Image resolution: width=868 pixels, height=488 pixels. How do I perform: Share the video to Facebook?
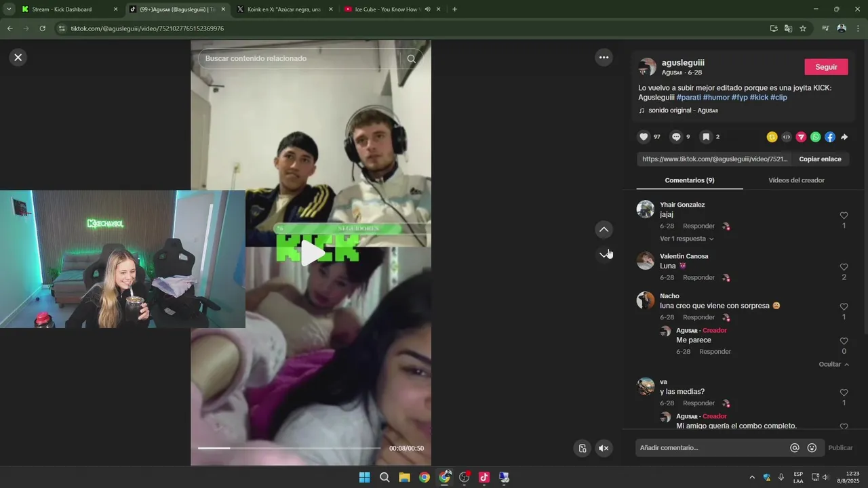click(x=830, y=137)
